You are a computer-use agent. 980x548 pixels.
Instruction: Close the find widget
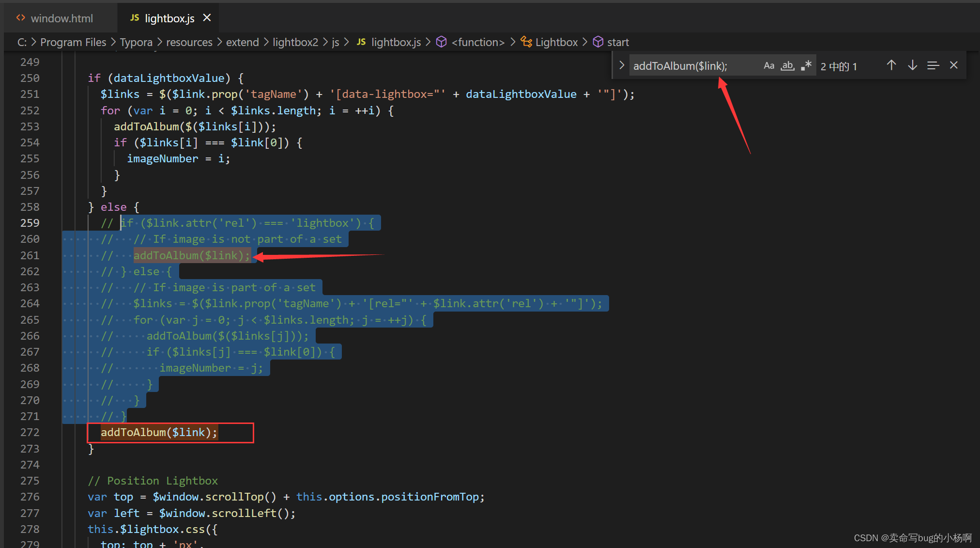(954, 65)
